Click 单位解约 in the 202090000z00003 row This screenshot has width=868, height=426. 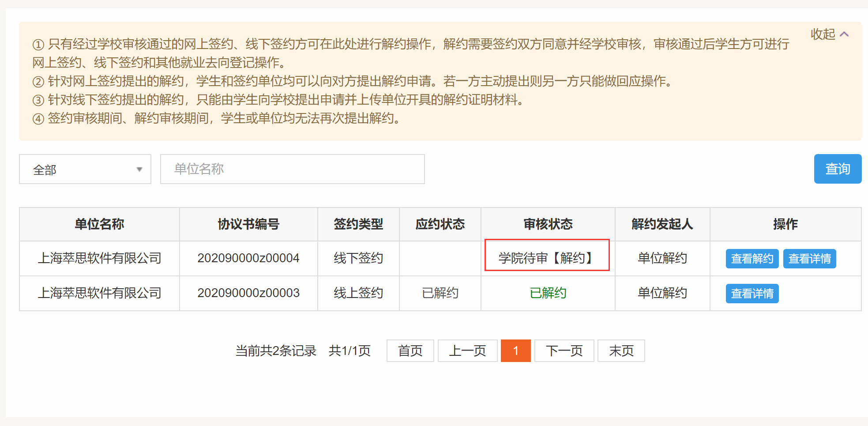662,293
